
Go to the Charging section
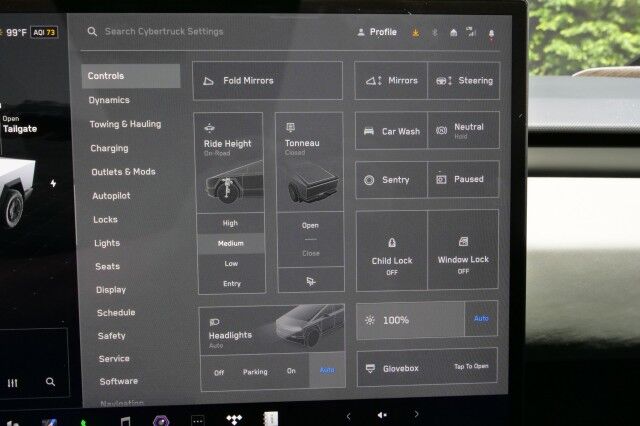[109, 148]
